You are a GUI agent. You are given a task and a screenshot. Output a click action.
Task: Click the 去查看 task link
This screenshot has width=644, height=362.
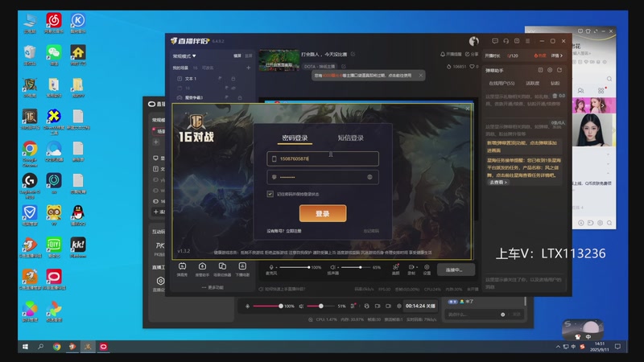click(x=498, y=183)
